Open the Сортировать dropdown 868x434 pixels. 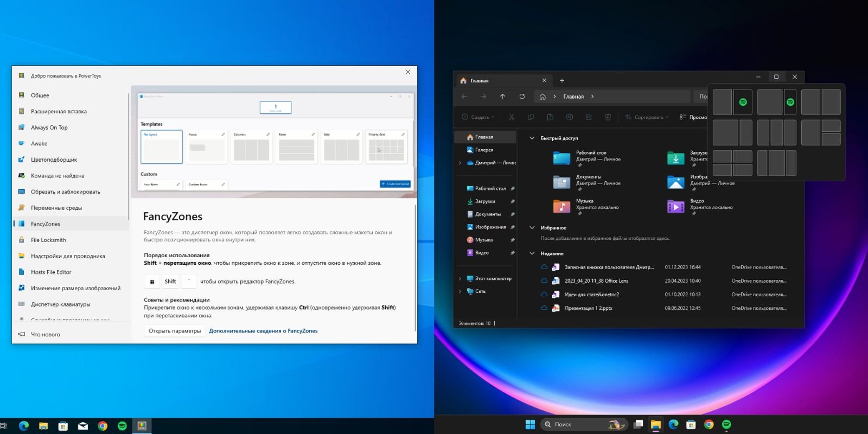pos(647,117)
